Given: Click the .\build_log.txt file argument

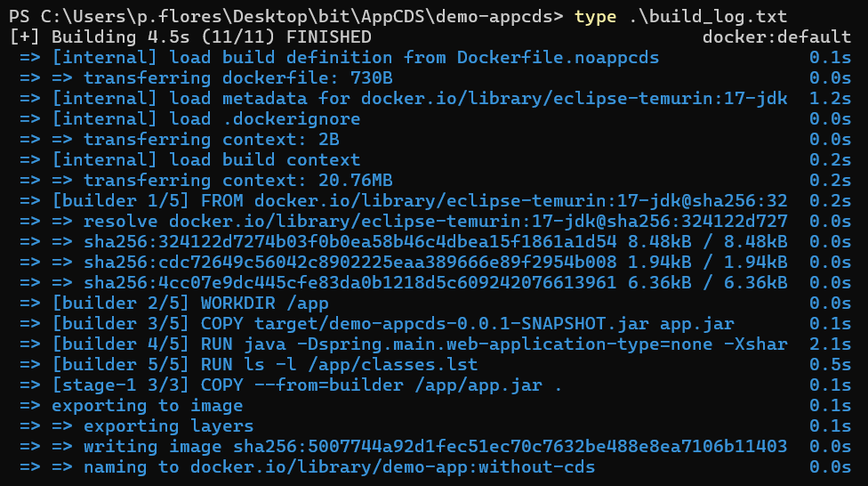Looking at the screenshot, I should pos(699,16).
